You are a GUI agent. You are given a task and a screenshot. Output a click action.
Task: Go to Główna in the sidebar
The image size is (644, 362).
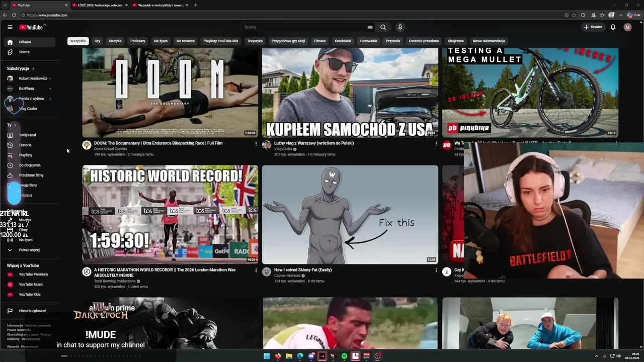coord(29,42)
